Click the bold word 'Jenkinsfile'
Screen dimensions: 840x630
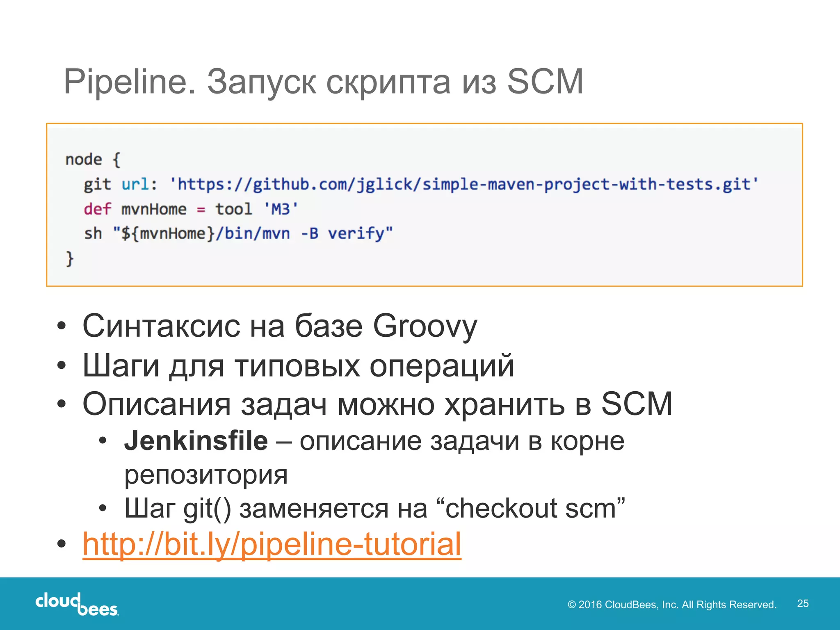(196, 441)
